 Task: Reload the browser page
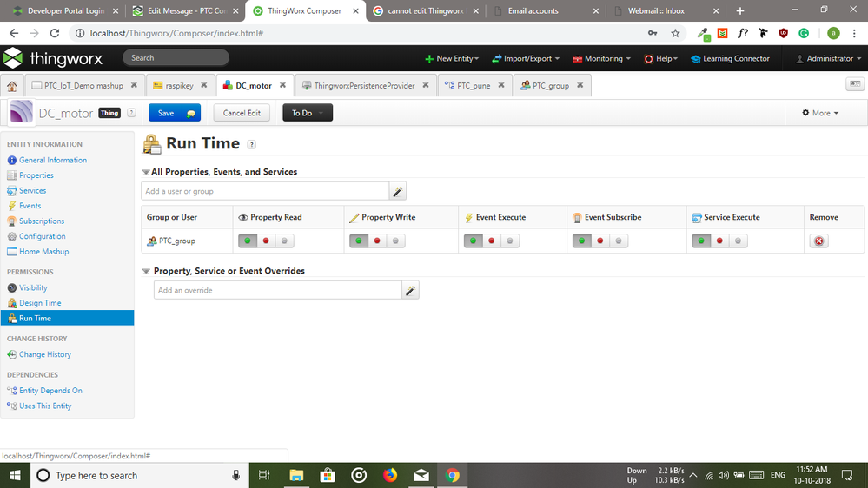click(x=54, y=33)
